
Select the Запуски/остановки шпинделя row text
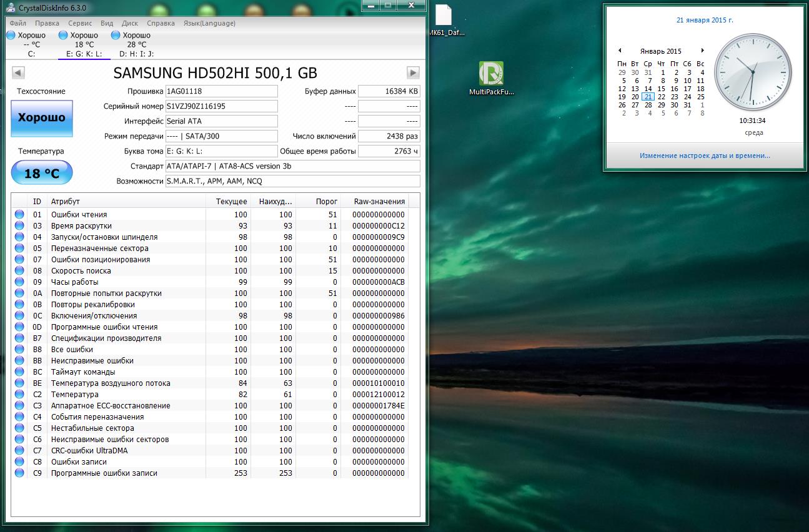click(104, 237)
